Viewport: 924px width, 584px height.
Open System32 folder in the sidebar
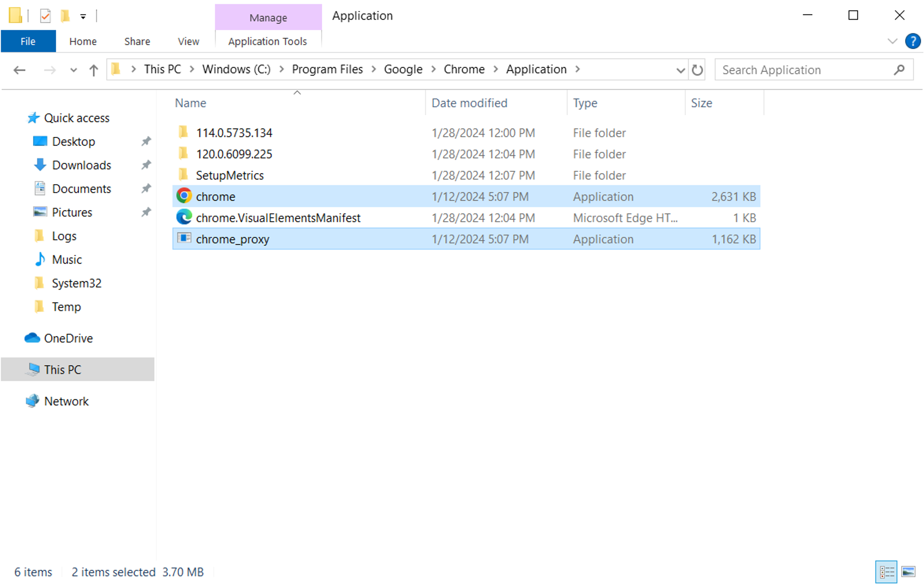click(76, 283)
